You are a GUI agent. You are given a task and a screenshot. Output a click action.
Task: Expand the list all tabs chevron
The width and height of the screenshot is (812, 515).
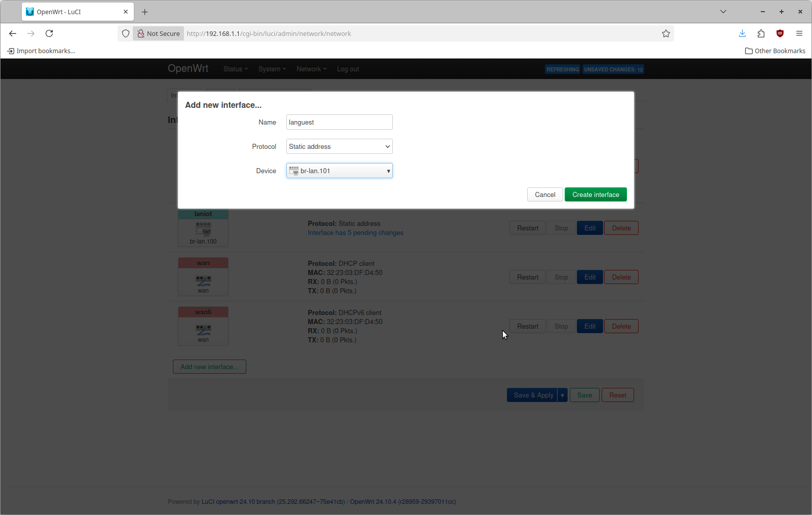click(x=723, y=12)
